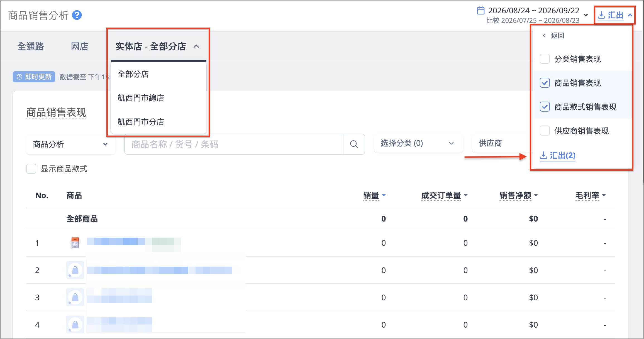This screenshot has width=644, height=339.
Task: Click the 汇出(2) export link
Action: (x=558, y=155)
